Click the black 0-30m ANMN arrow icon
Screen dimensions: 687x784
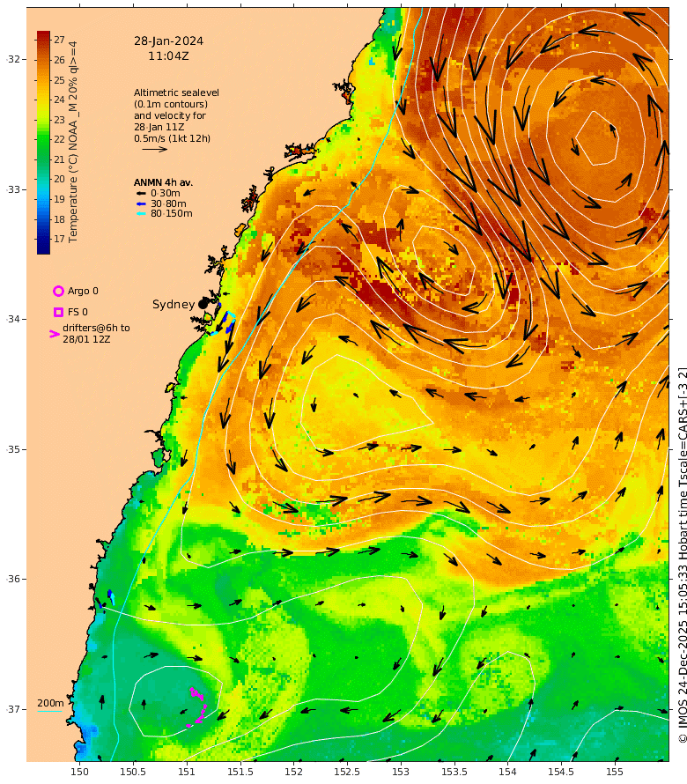click(142, 194)
